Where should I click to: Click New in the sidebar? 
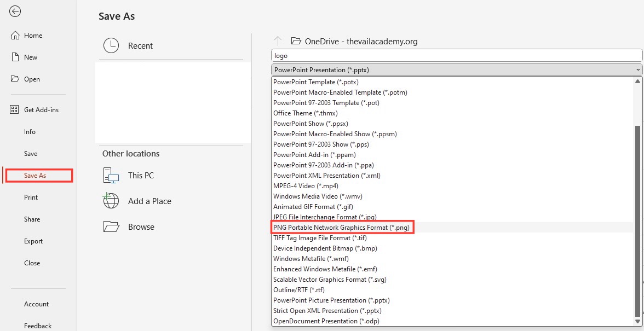coord(31,57)
